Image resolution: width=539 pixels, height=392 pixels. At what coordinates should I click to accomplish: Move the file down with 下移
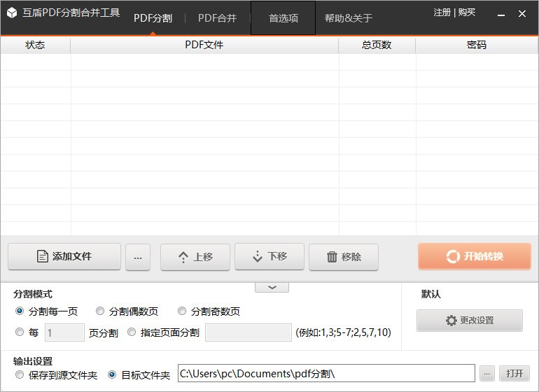269,256
